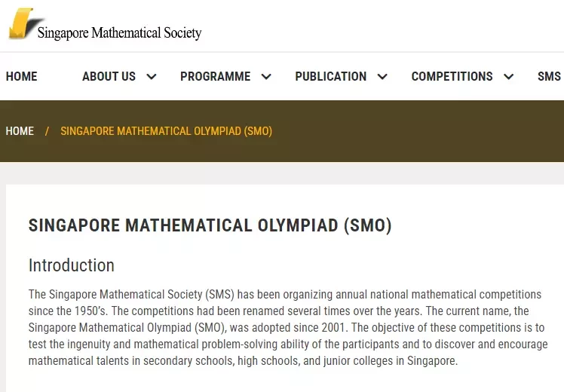Click the Introduction heading

tap(72, 265)
